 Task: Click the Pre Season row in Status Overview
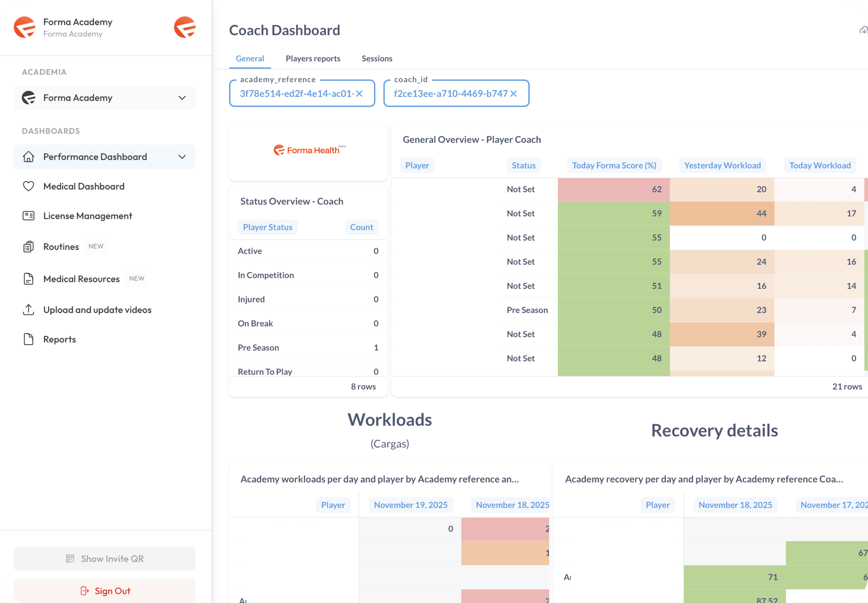pos(308,348)
